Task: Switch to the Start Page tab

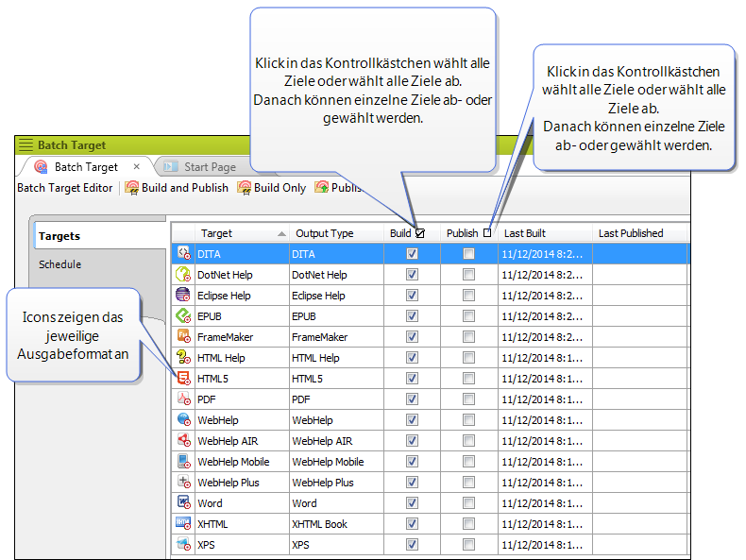Action: pyautogui.click(x=209, y=167)
